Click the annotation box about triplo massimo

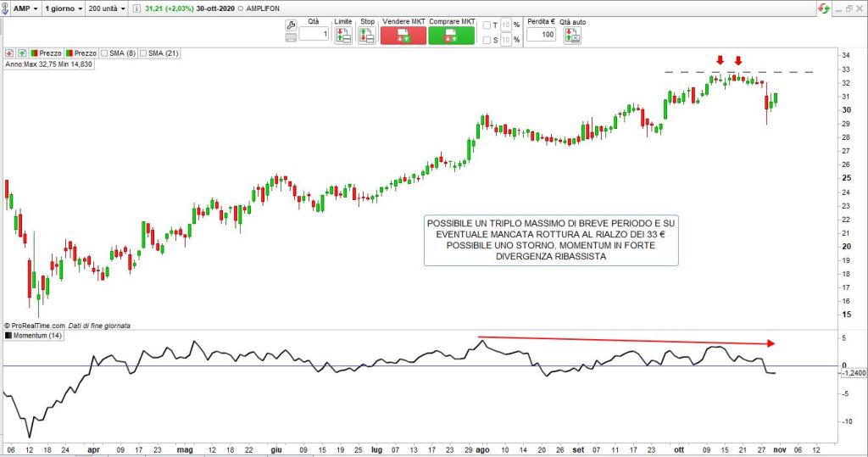click(x=551, y=241)
